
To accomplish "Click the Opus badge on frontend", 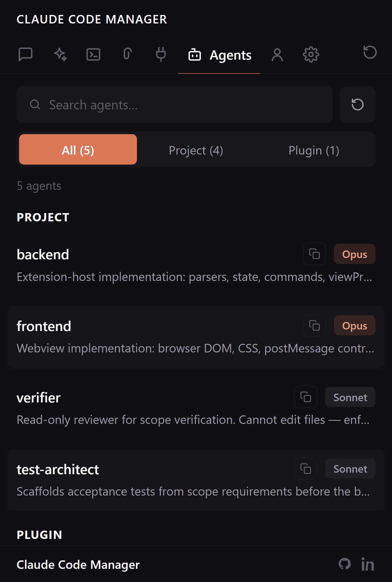I will 355,326.
